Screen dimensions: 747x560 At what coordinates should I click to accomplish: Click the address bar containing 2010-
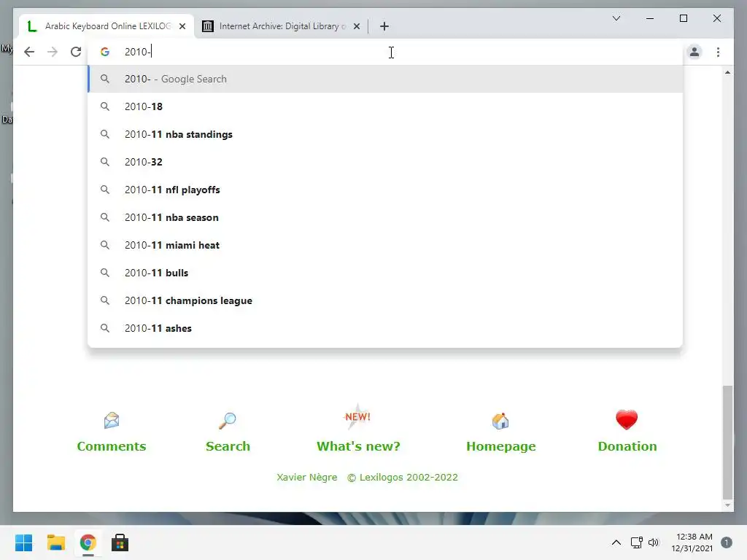(x=386, y=52)
